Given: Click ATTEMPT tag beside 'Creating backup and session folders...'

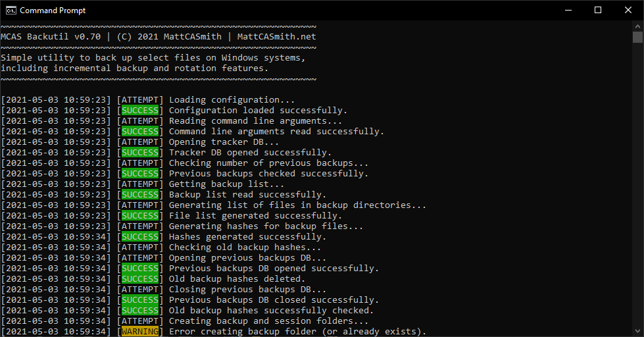Looking at the screenshot, I should point(140,321).
